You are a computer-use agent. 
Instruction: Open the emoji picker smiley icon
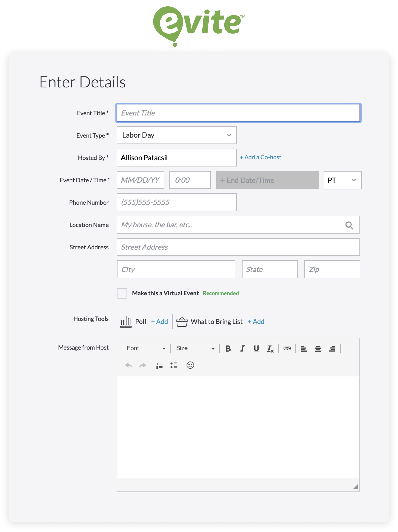tap(190, 365)
